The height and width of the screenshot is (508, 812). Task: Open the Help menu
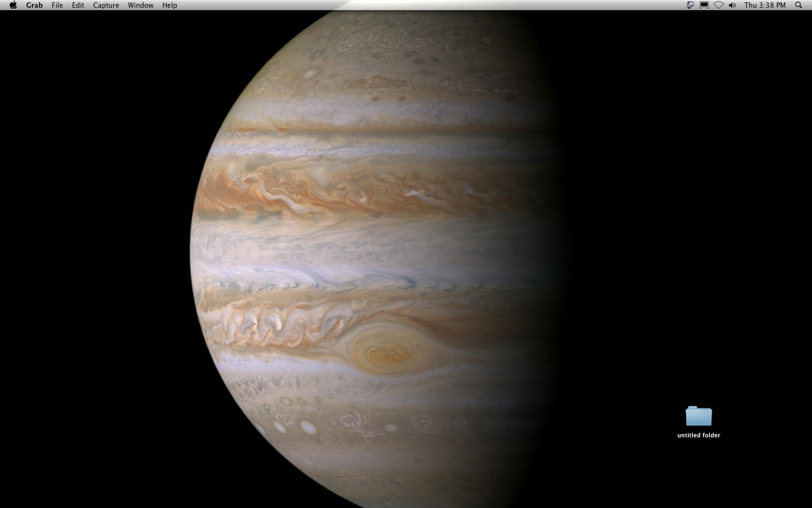pos(170,5)
